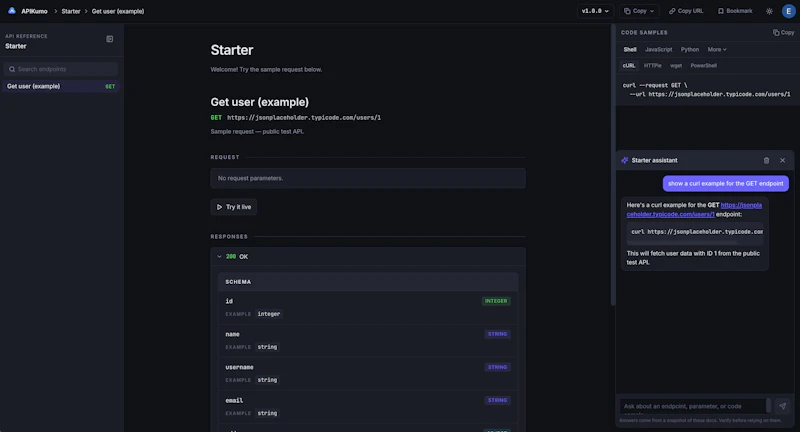Select the cURL sub-tab
This screenshot has height=432, width=800.
tap(629, 65)
